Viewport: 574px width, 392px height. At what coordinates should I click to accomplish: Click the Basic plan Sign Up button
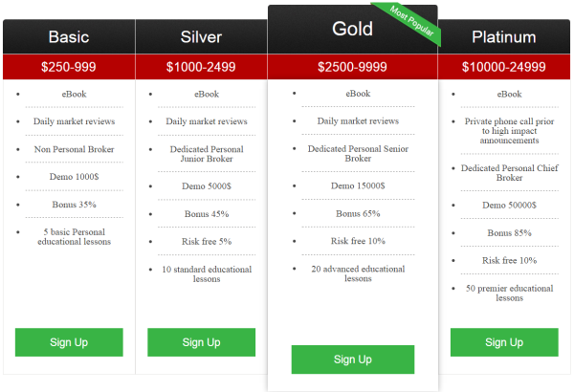click(x=69, y=342)
